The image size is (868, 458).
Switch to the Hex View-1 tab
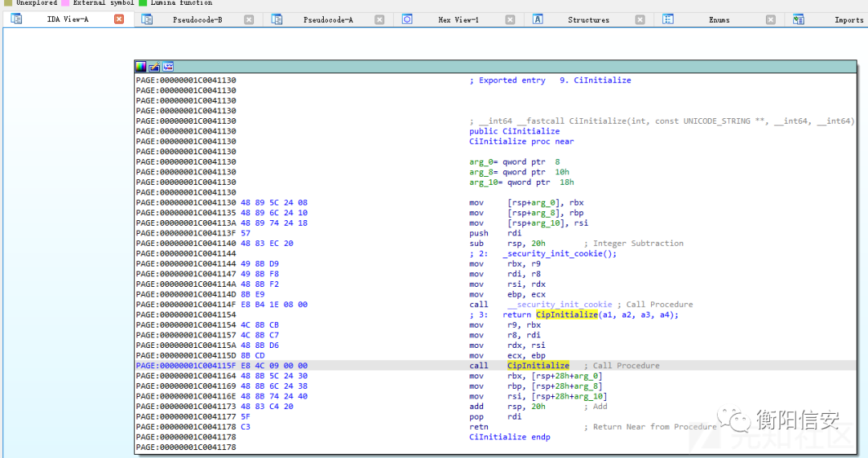click(458, 20)
